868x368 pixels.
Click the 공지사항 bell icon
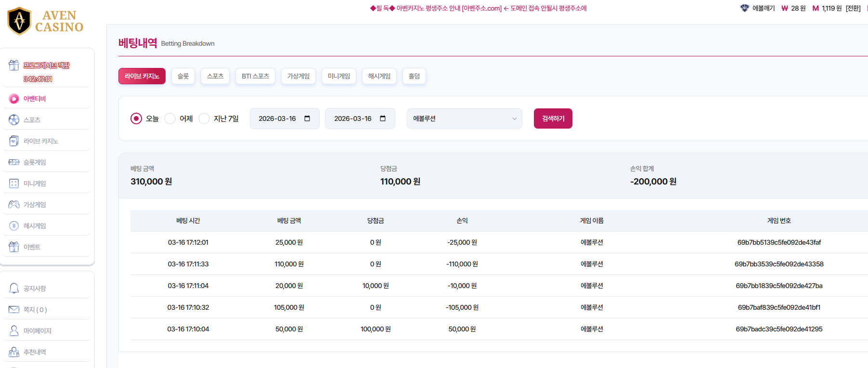click(14, 289)
